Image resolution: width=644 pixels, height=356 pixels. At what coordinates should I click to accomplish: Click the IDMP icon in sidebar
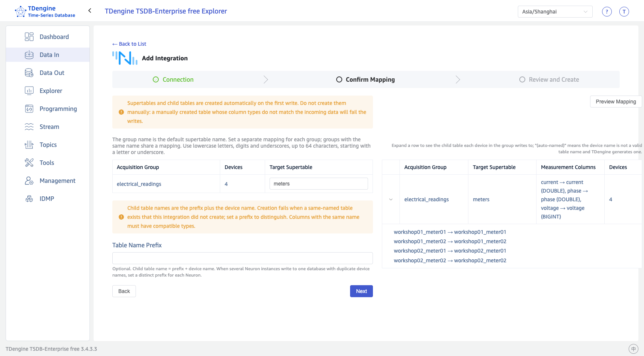pyautogui.click(x=29, y=199)
